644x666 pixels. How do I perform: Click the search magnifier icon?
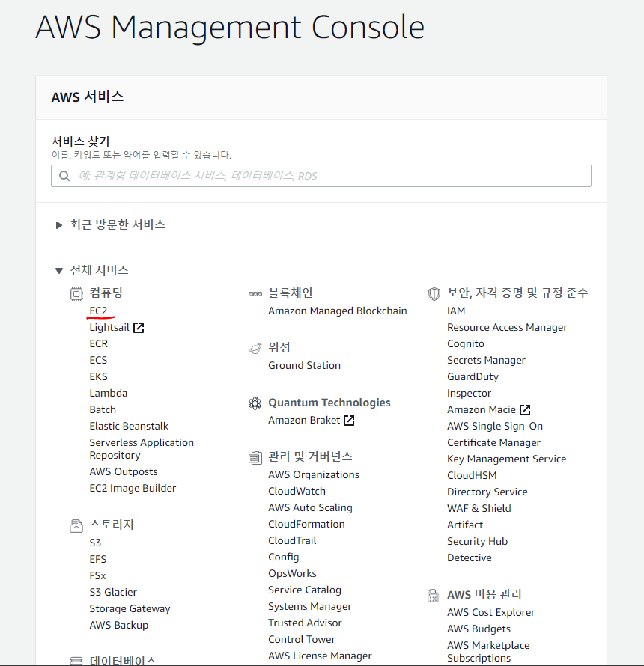click(64, 176)
